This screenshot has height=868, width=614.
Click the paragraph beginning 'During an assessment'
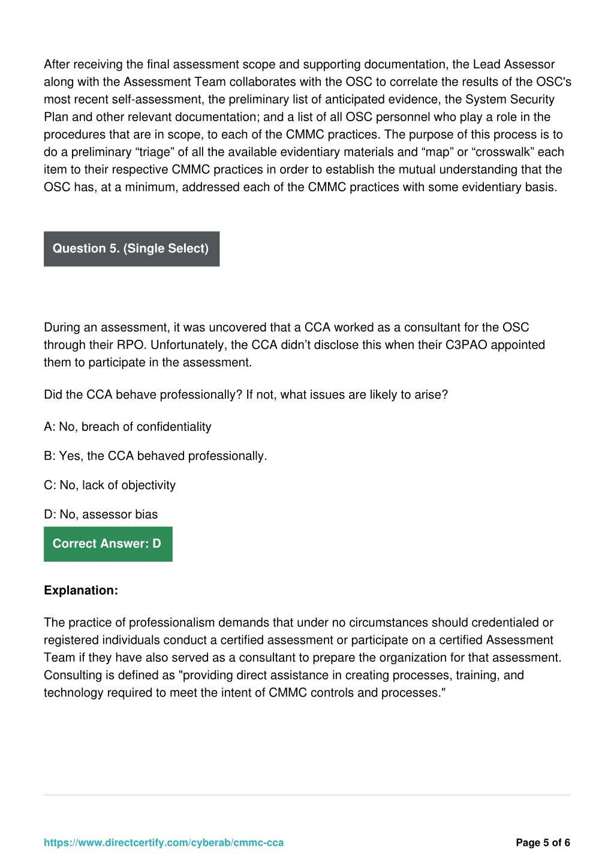(294, 345)
